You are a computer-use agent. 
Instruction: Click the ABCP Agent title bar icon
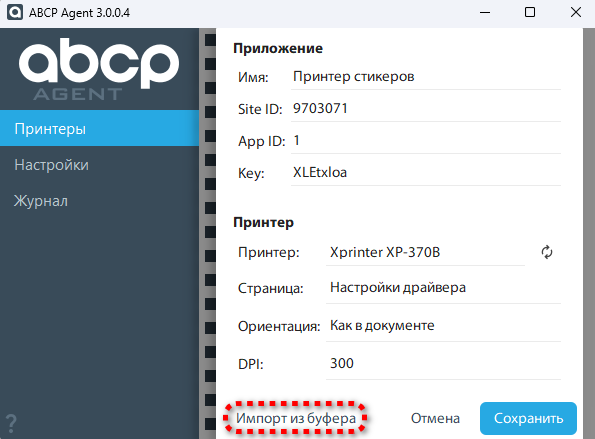pos(15,13)
